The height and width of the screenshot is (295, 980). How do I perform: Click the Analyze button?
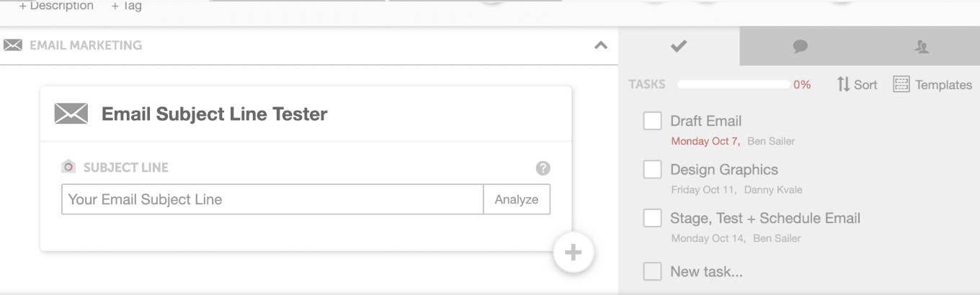click(517, 199)
